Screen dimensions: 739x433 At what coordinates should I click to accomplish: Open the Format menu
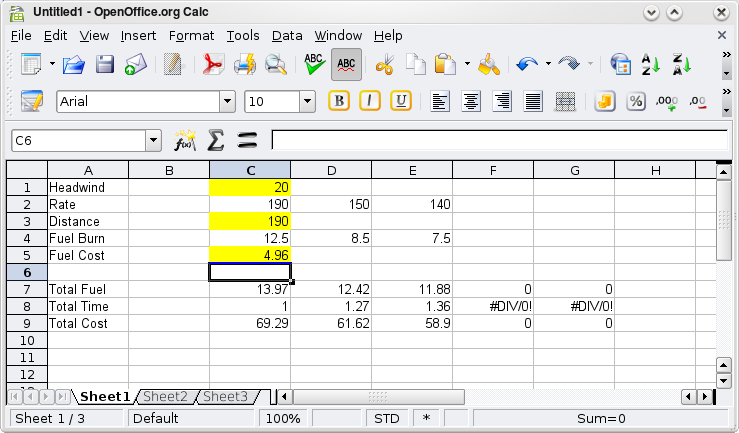(191, 35)
